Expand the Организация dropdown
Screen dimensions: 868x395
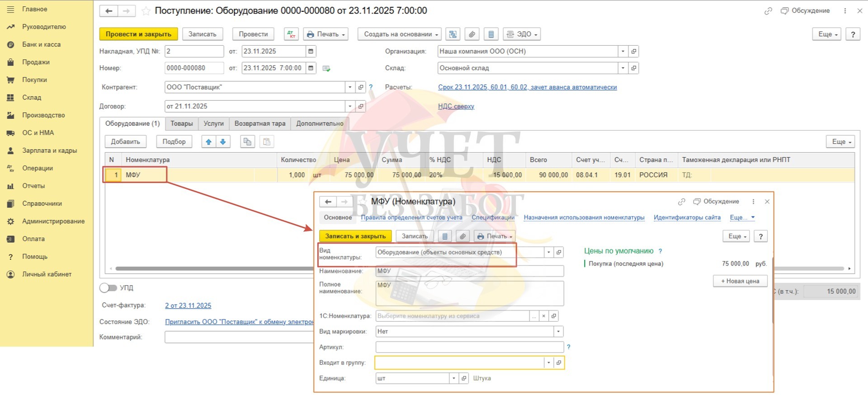[623, 52]
